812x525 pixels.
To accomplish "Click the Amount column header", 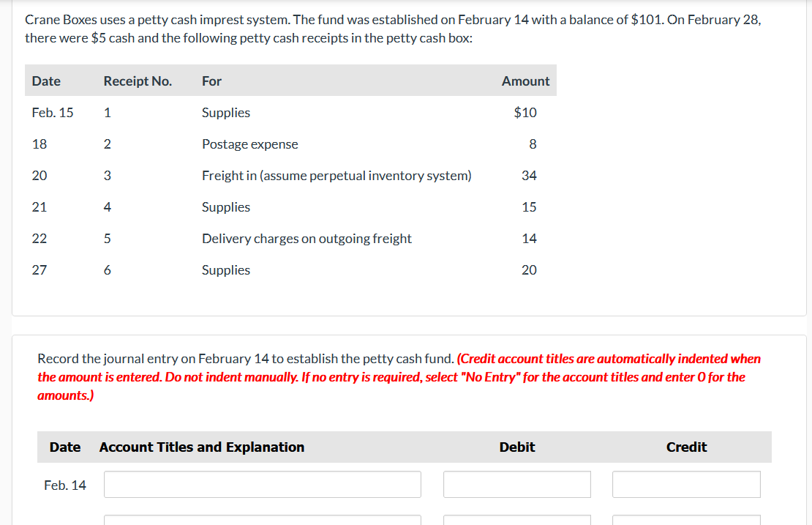I will (x=525, y=81).
